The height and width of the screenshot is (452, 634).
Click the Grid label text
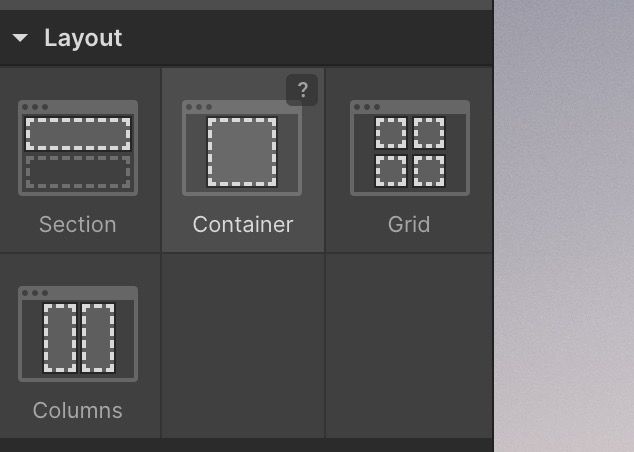[409, 224]
